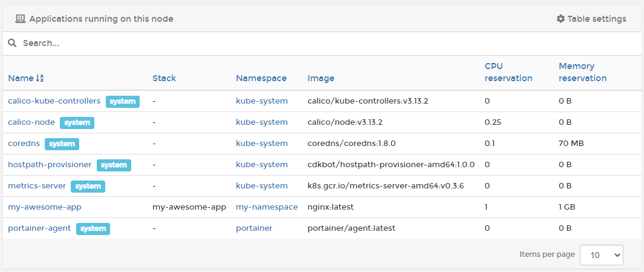Open the my-awesome-app application link
The image size is (644, 272).
click(x=45, y=207)
